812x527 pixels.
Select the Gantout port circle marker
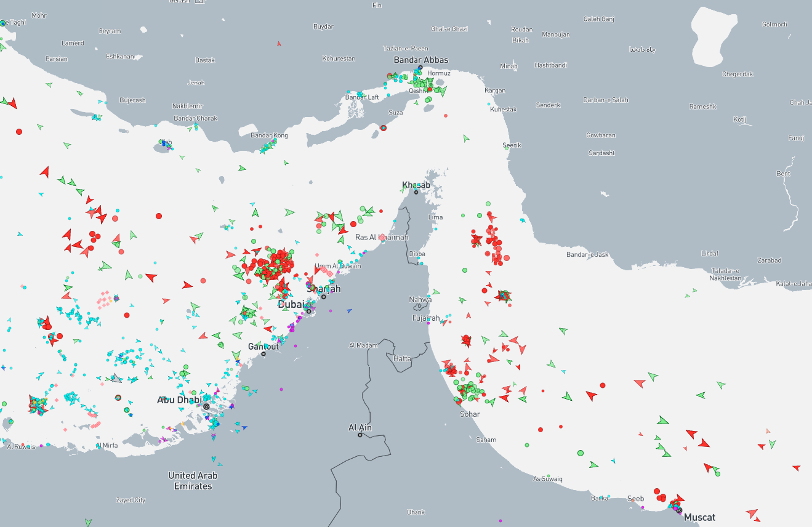point(263,353)
